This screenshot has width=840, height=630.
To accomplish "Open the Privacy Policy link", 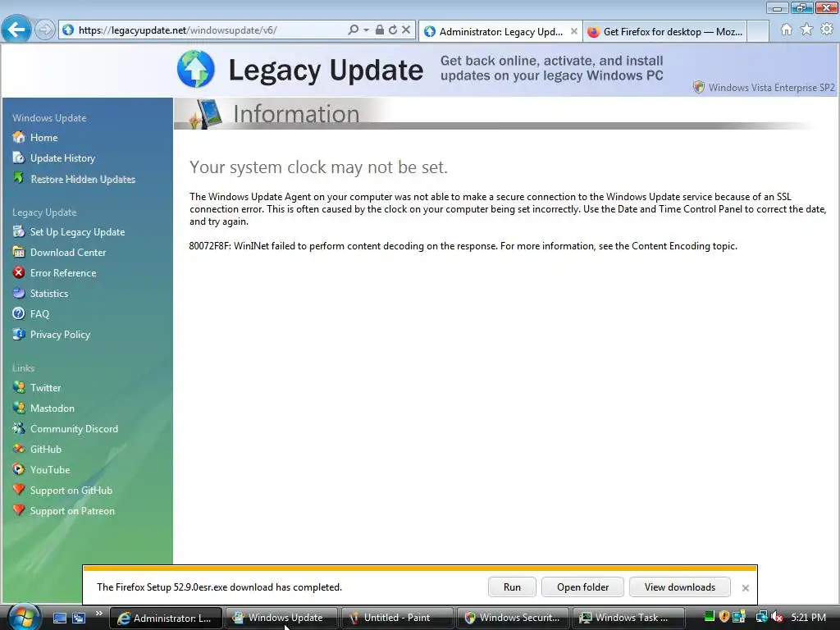I will click(60, 335).
